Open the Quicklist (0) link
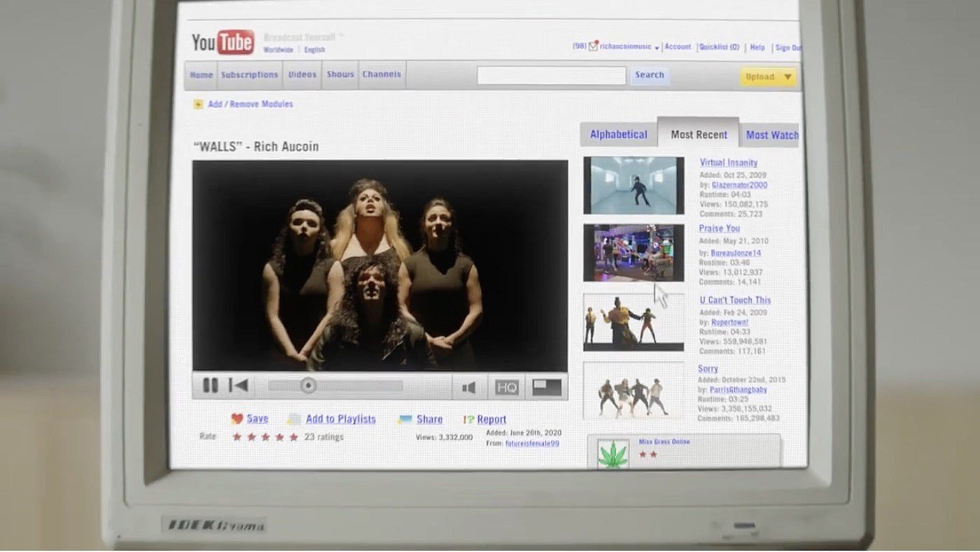980x552 pixels. [719, 48]
